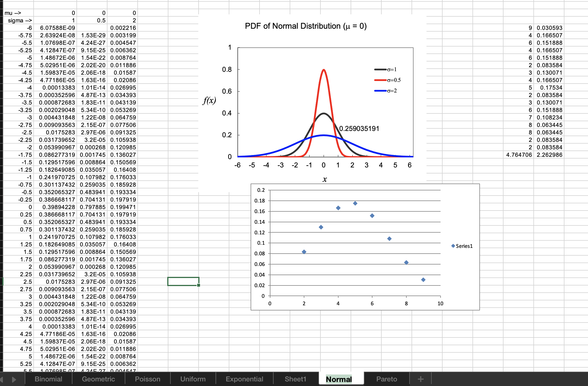Image resolution: width=588 pixels, height=386 pixels.
Task: Click the chart title PDF of Normal Distribution
Action: [x=305, y=26]
